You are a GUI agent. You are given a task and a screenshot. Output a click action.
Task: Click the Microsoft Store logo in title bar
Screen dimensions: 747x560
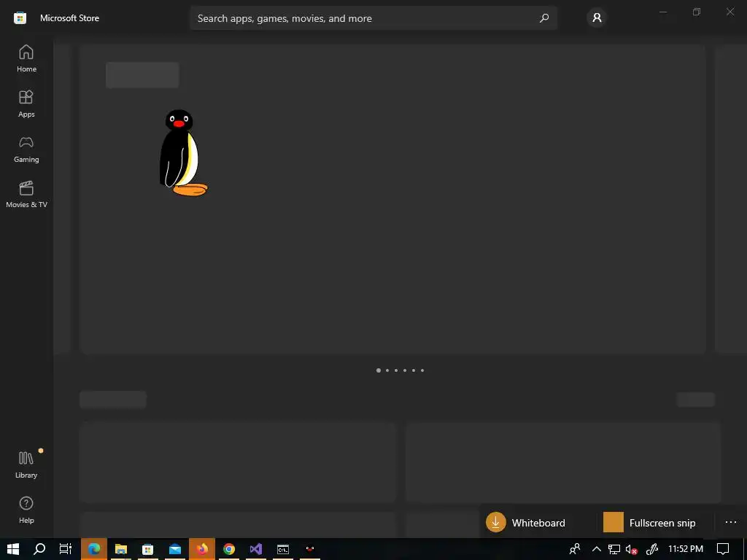tap(20, 18)
